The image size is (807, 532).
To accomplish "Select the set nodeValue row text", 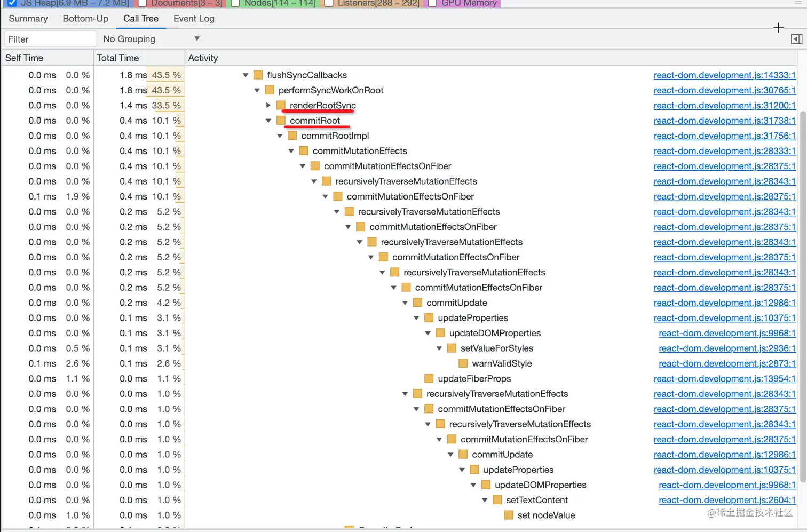I will [x=546, y=515].
